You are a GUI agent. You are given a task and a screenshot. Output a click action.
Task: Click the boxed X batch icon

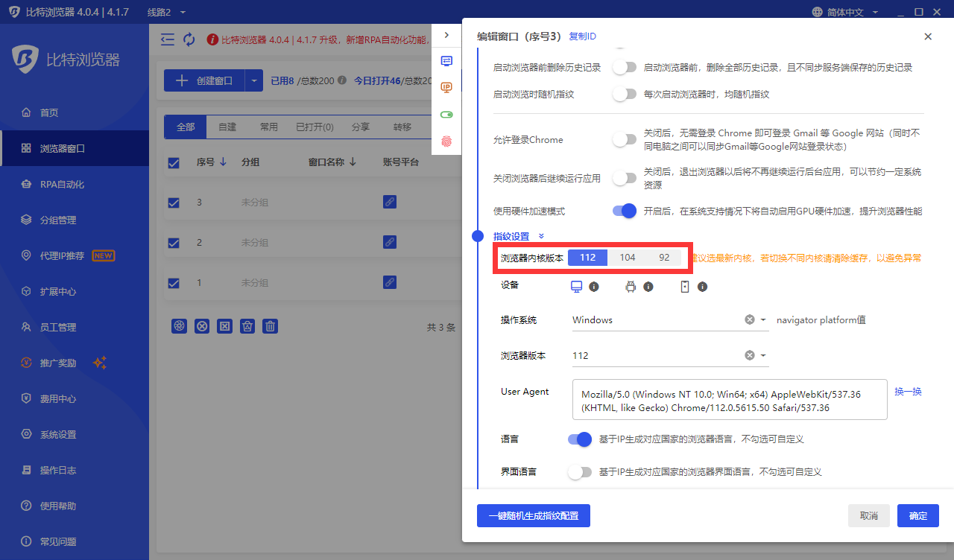225,326
